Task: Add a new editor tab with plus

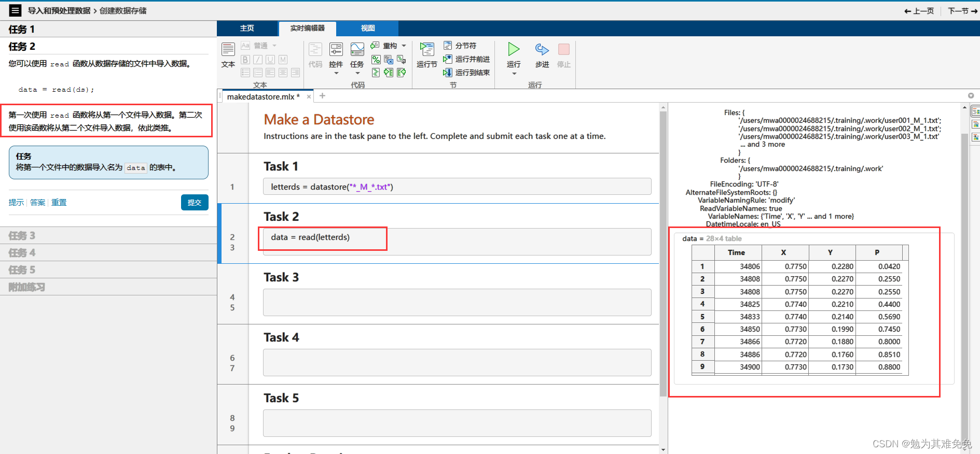Action: (x=322, y=96)
